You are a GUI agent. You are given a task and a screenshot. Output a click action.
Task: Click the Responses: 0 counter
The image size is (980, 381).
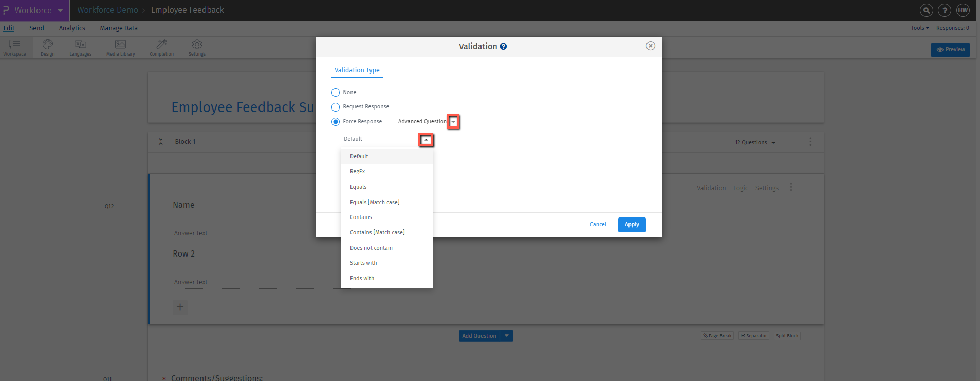tap(952, 28)
